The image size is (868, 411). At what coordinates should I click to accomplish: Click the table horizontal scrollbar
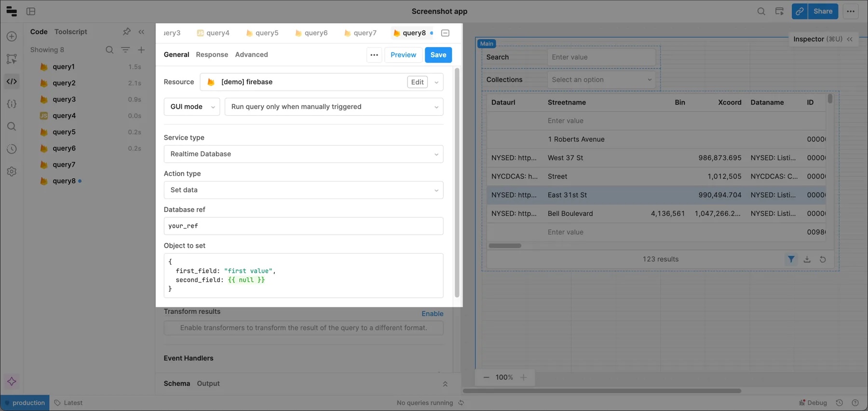(505, 246)
